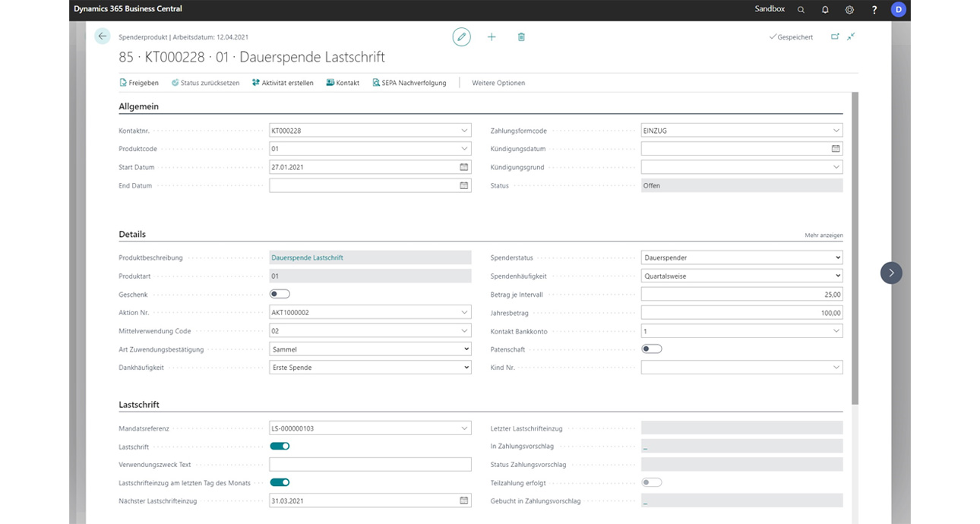This screenshot has height=524, width=980.
Task: Open Tell me search with the magnifier icon
Action: coord(801,10)
